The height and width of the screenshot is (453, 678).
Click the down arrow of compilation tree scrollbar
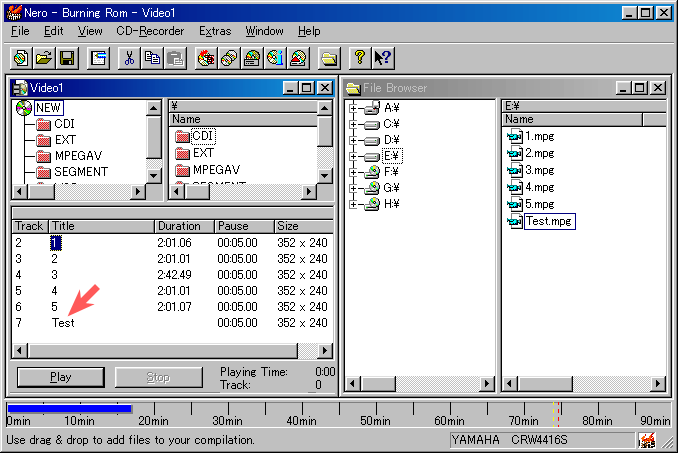click(154, 175)
